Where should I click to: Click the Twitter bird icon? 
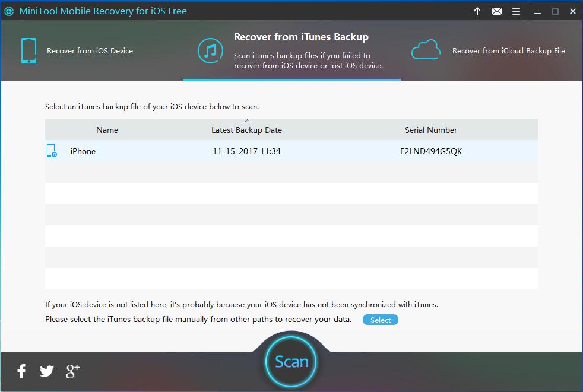coord(47,371)
